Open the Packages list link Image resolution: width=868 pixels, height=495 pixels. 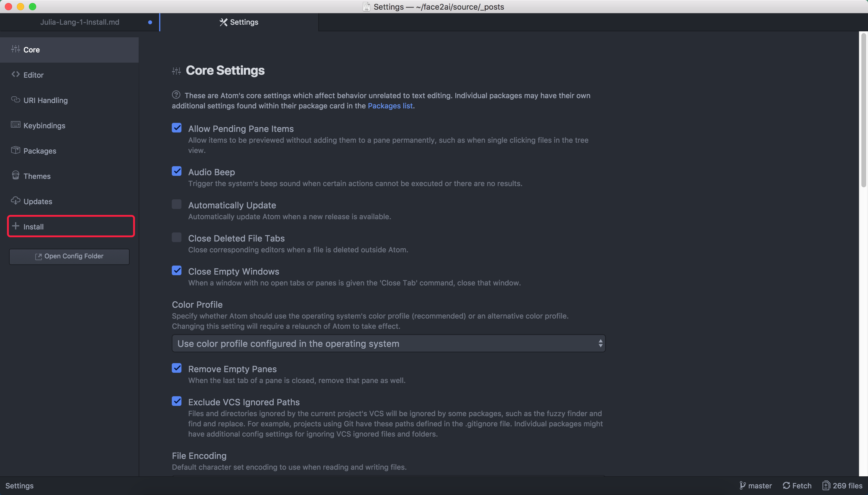[390, 106]
